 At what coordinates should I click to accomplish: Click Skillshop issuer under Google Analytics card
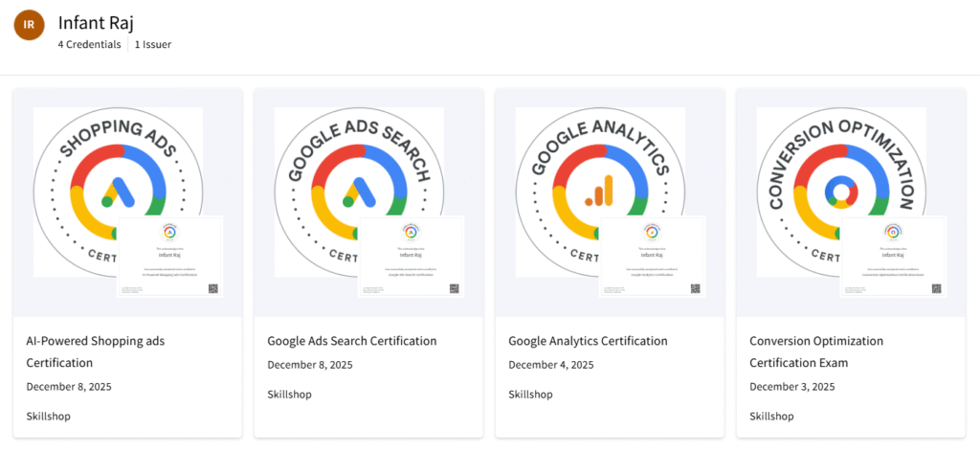pyautogui.click(x=530, y=394)
